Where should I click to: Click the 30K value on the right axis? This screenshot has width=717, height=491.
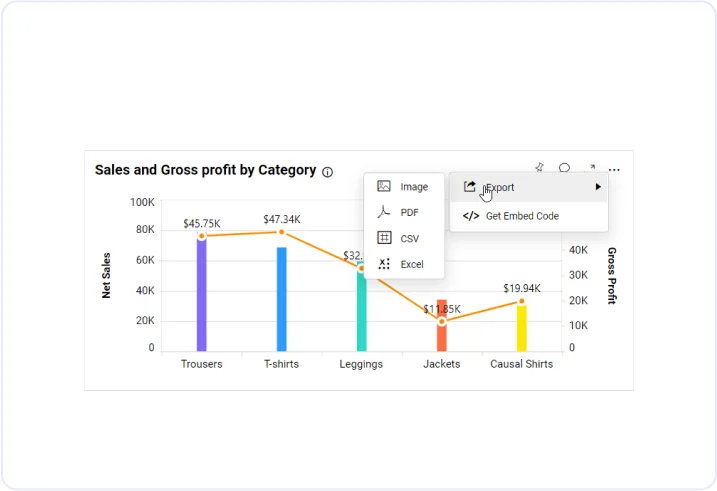click(578, 275)
